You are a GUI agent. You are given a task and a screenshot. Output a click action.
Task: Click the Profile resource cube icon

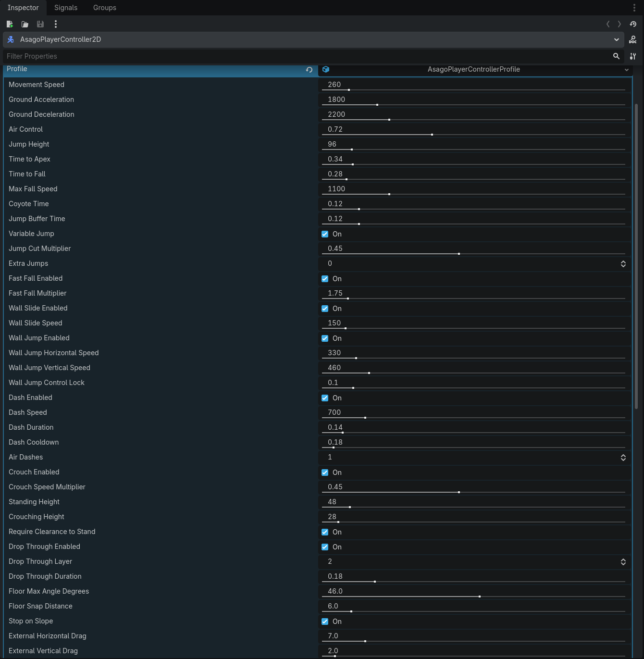(326, 69)
